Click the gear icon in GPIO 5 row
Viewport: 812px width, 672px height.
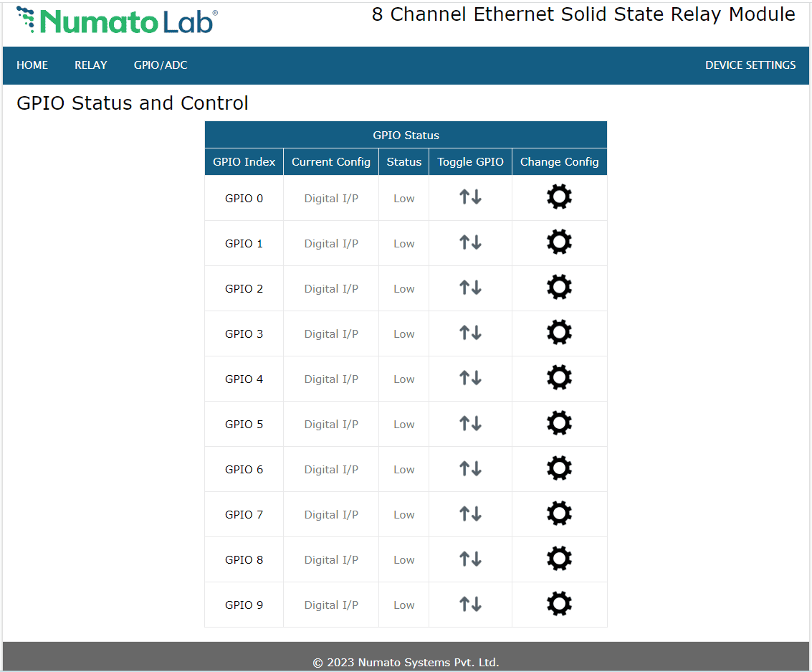[x=559, y=423]
